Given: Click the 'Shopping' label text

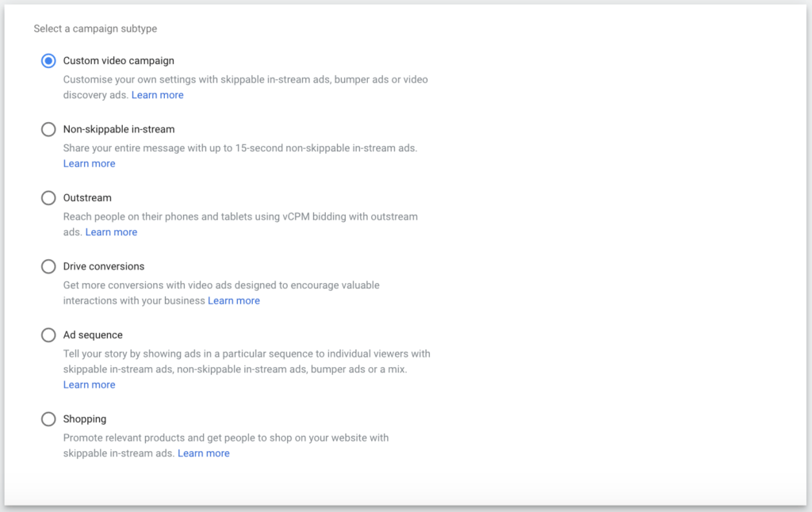Looking at the screenshot, I should [x=84, y=418].
